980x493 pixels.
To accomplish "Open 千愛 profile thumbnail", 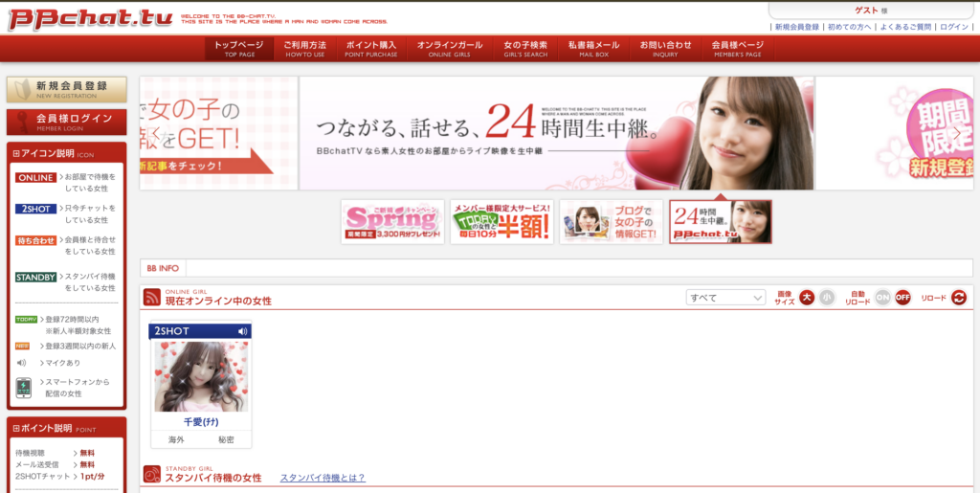I will 201,377.
